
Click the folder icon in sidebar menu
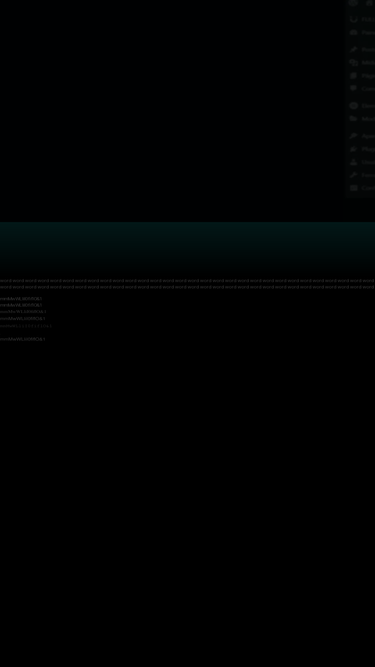[353, 119]
